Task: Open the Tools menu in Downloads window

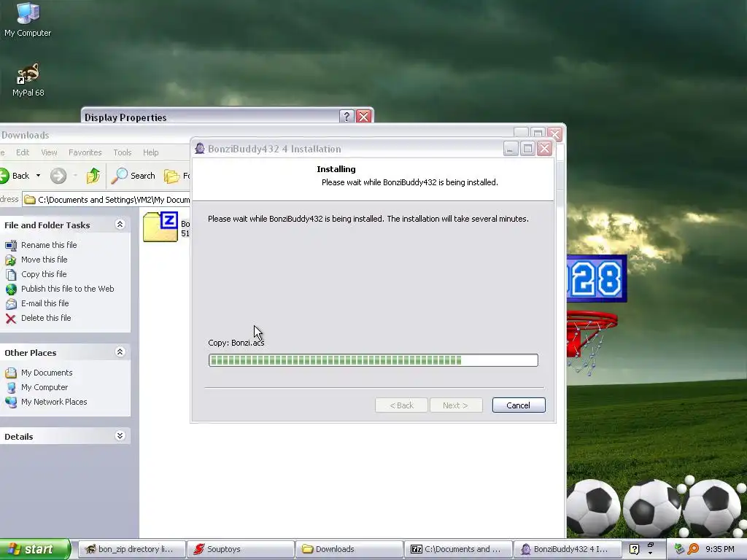Action: [122, 152]
